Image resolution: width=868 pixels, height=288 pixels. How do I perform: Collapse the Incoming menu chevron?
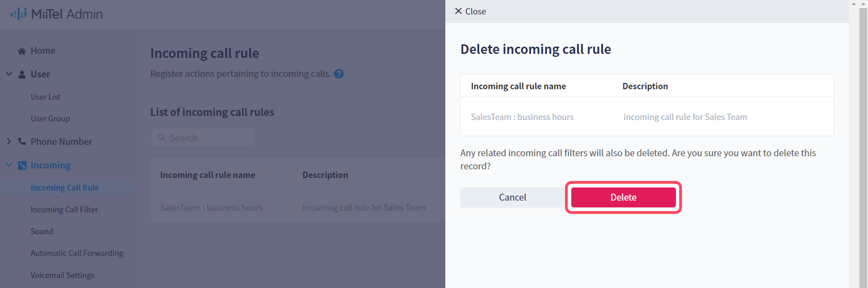click(x=9, y=165)
